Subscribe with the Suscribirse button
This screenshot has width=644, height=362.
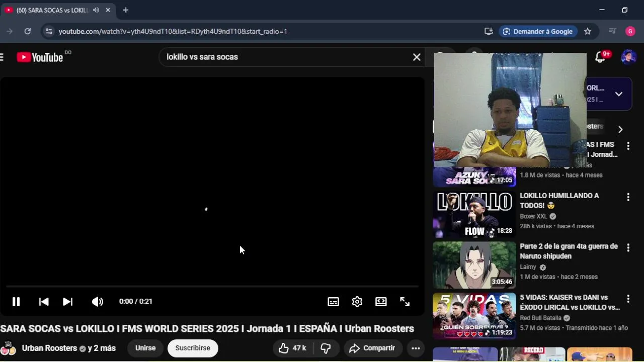(x=193, y=348)
